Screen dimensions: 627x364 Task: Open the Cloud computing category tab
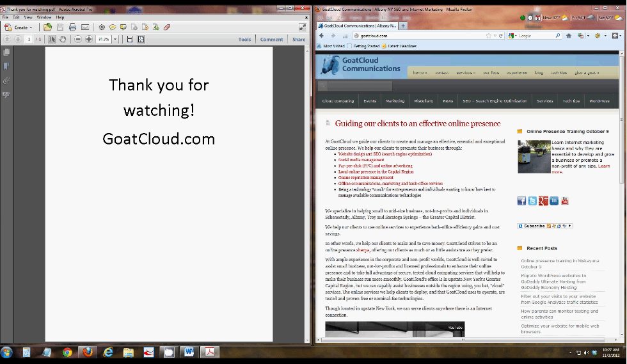338,101
